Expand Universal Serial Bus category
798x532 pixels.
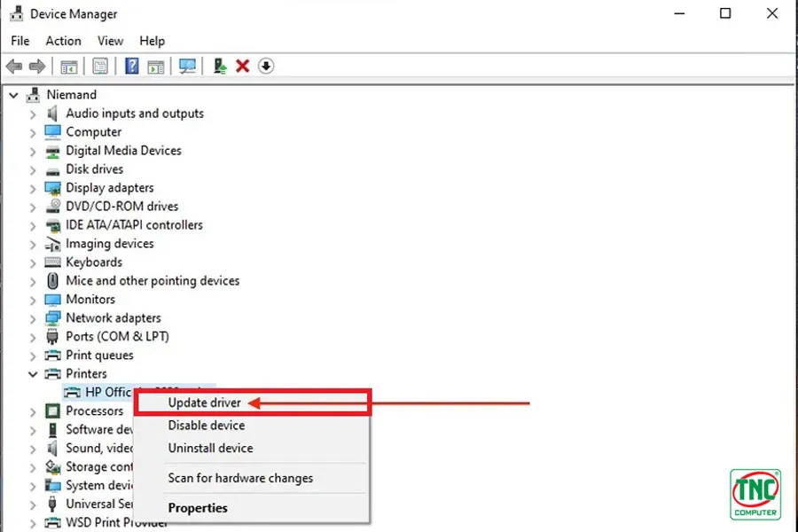pos(33,505)
